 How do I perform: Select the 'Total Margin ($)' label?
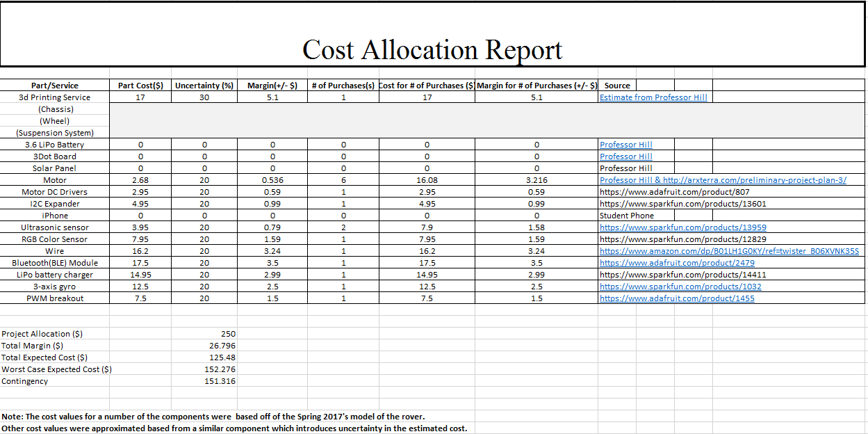pos(32,346)
